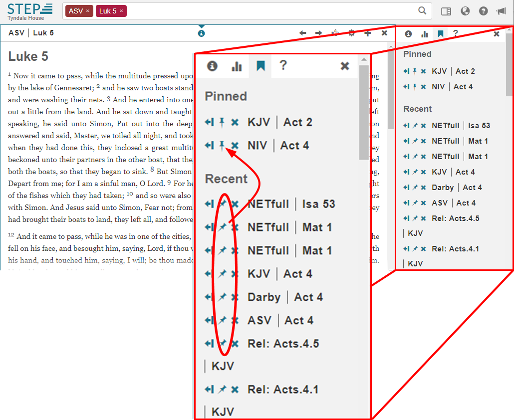514x420 pixels.
Task: Click the globe language icon
Action: (x=465, y=10)
